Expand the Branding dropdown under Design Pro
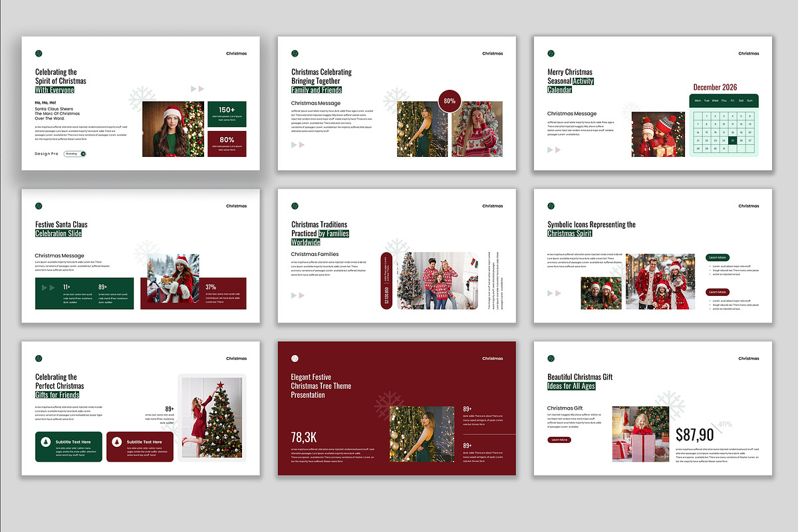798x532 pixels. (73, 154)
